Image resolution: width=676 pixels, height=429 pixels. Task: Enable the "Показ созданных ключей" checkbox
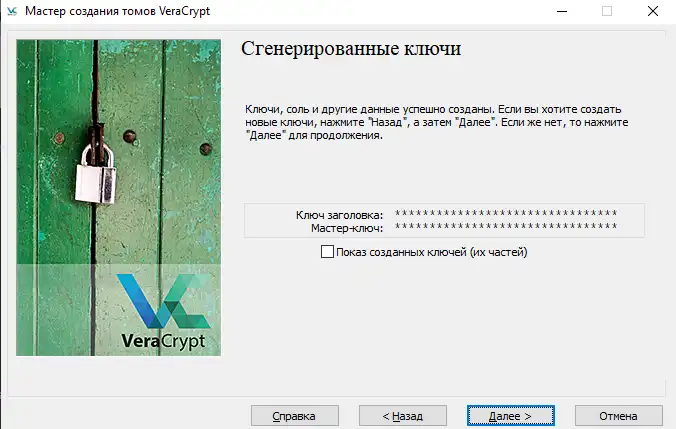pos(327,252)
